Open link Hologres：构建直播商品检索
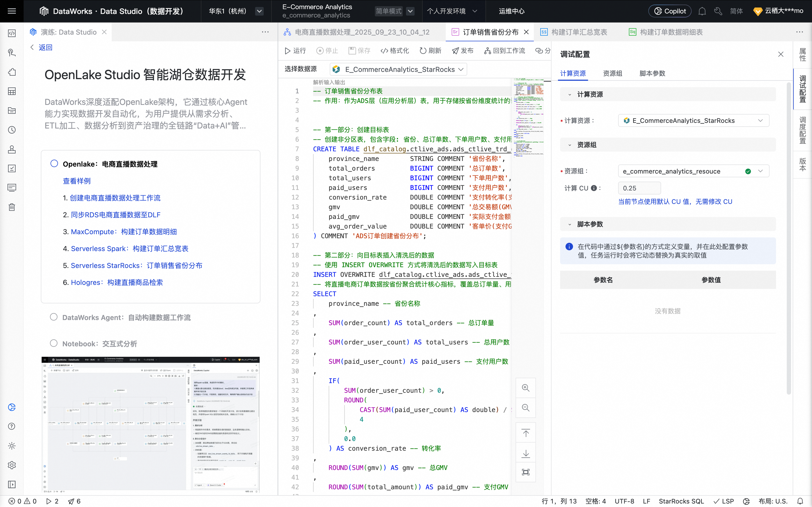Image resolution: width=812 pixels, height=507 pixels. pyautogui.click(x=117, y=282)
